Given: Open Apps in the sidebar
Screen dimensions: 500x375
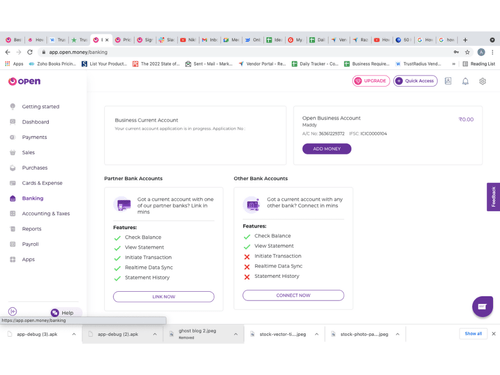Looking at the screenshot, I should tap(28, 259).
